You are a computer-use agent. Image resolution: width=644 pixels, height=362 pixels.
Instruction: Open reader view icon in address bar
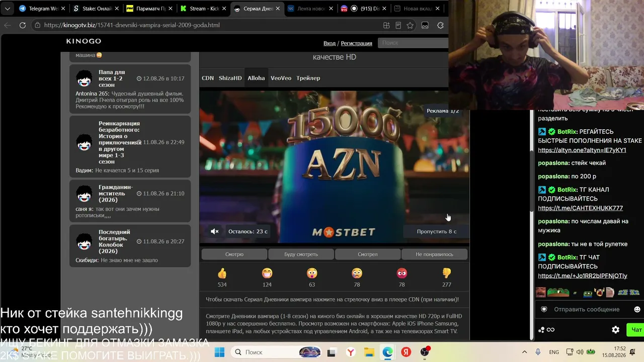[x=398, y=25]
